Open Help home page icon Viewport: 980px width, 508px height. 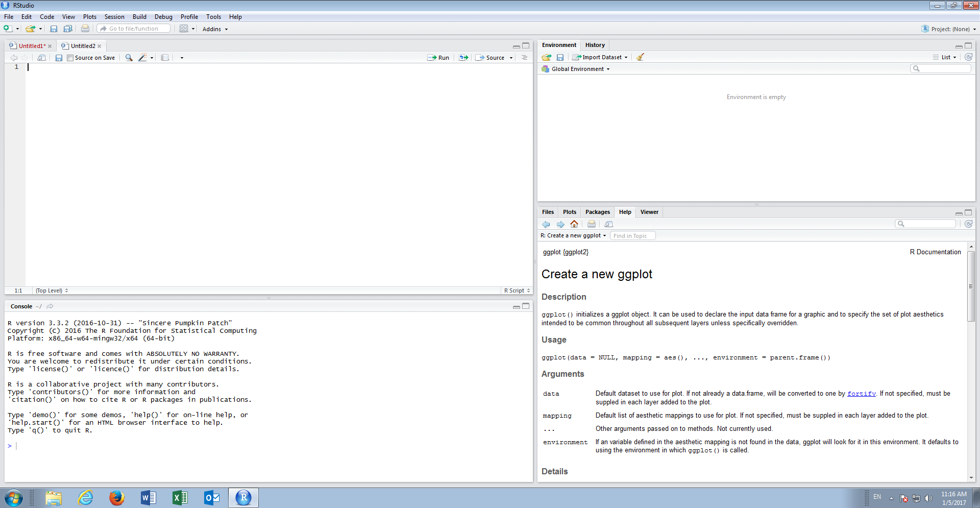coord(574,224)
